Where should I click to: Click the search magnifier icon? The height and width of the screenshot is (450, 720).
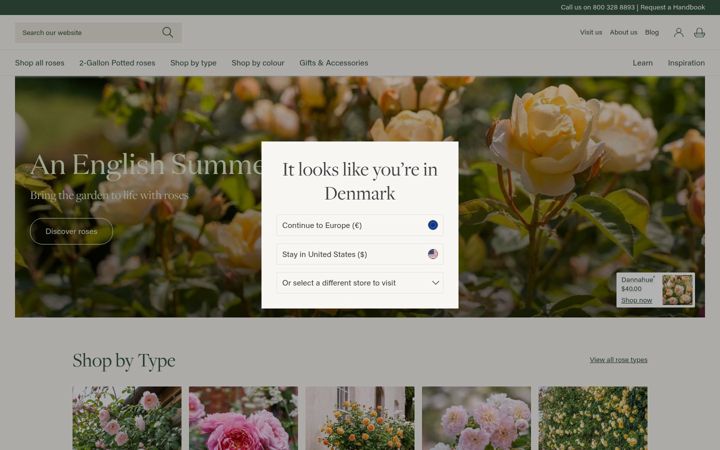tap(168, 32)
